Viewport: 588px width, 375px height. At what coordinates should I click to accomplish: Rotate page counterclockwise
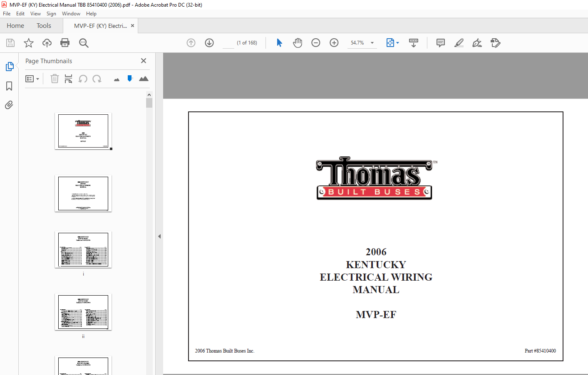point(83,79)
